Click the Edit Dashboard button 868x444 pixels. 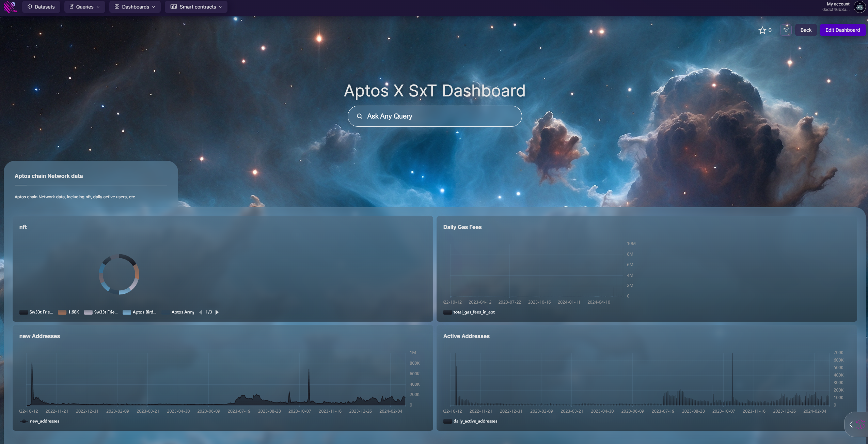[x=842, y=30]
